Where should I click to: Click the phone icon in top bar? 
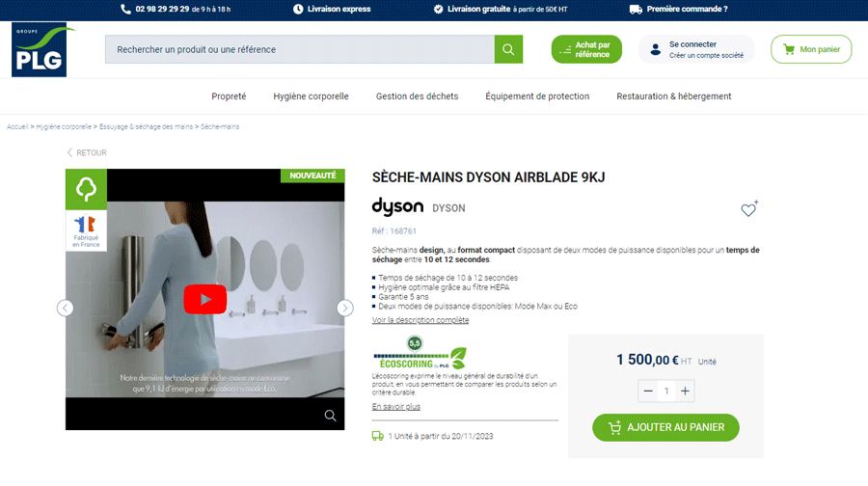125,9
